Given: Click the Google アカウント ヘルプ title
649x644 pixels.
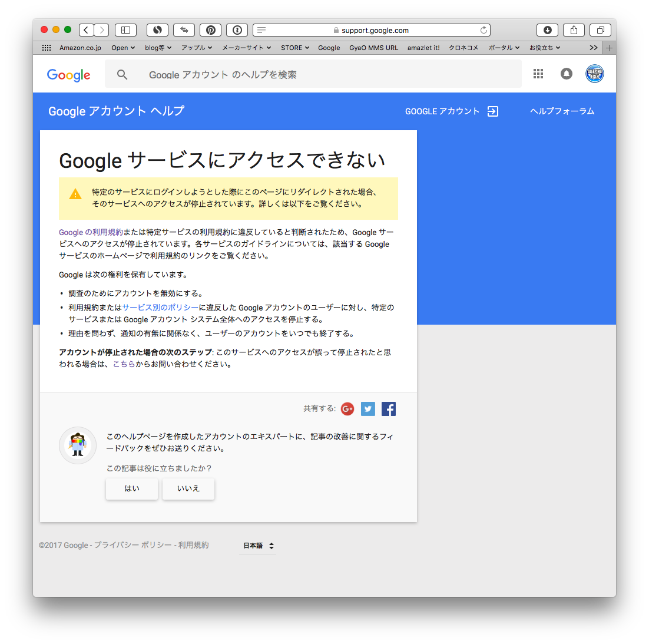Looking at the screenshot, I should click(x=116, y=111).
